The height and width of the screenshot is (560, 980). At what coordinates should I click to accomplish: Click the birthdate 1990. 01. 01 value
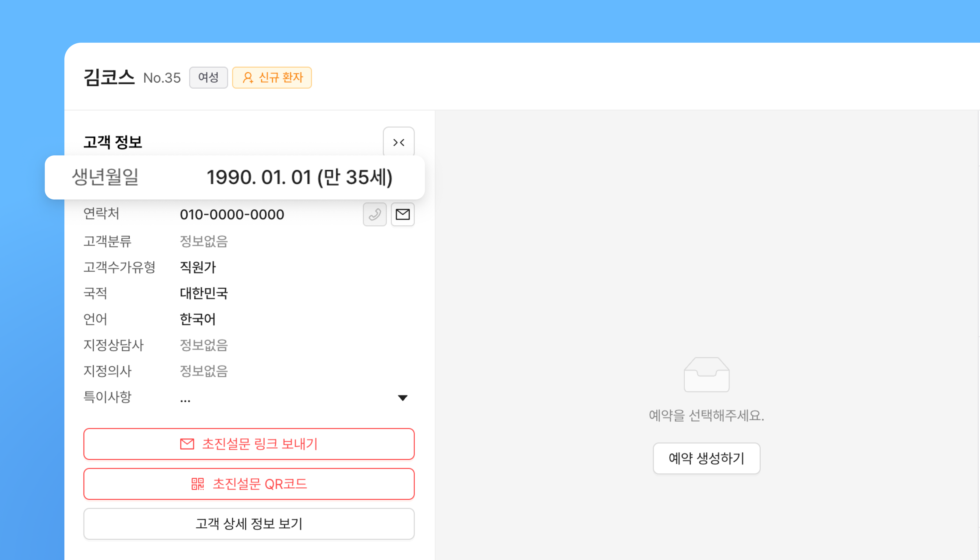(x=299, y=177)
